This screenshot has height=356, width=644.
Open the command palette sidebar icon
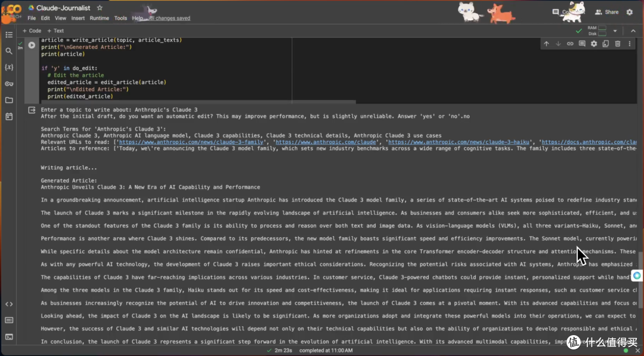click(x=9, y=320)
